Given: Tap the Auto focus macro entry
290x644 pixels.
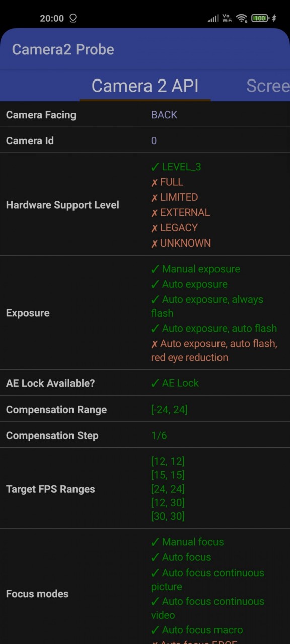Looking at the screenshot, I should pos(197,630).
